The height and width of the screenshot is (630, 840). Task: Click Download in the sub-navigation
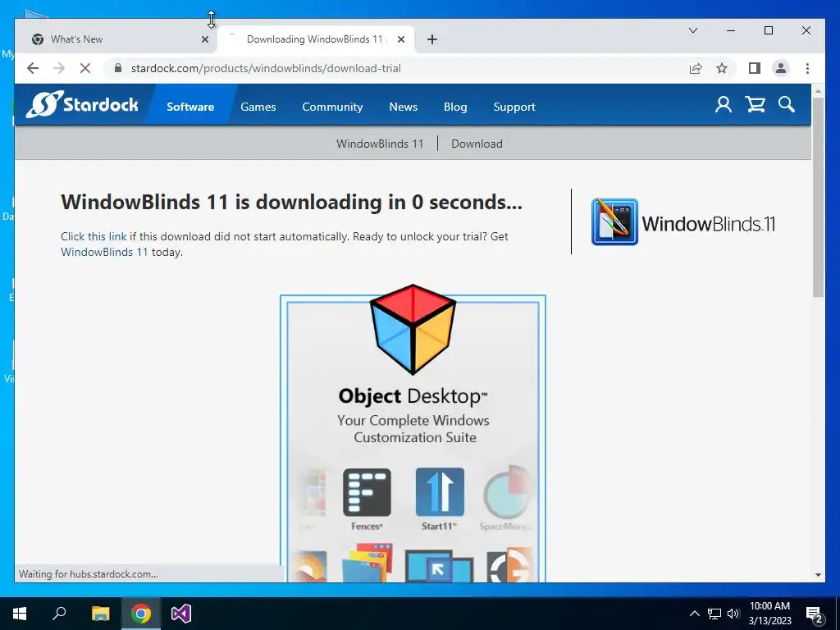[x=477, y=144]
